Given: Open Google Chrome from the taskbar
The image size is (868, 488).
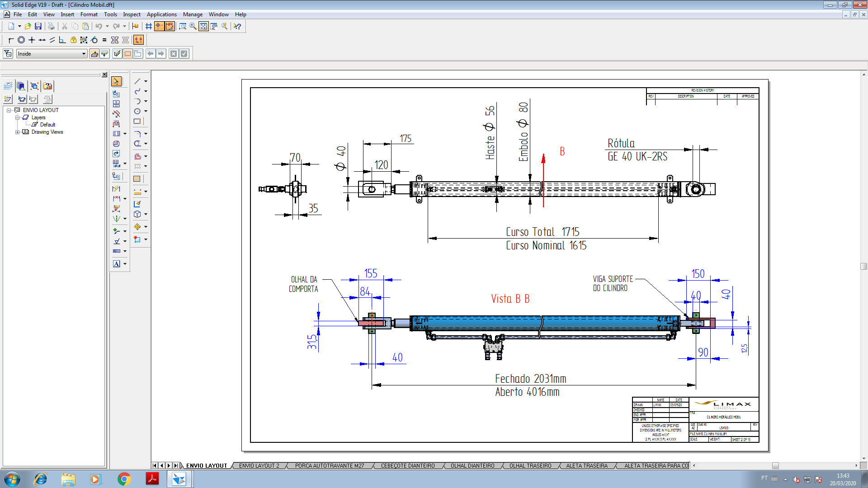Looking at the screenshot, I should pyautogui.click(x=124, y=479).
